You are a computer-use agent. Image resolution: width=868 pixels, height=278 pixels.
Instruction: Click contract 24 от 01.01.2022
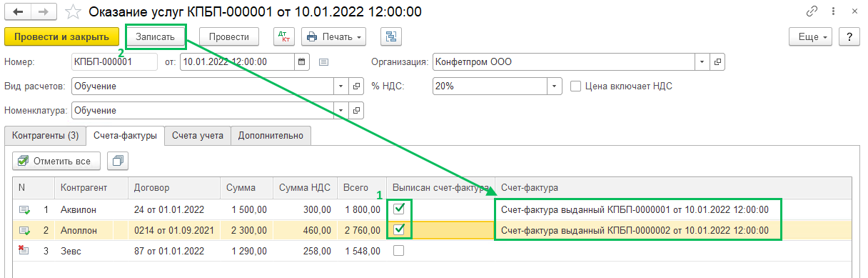174,209
